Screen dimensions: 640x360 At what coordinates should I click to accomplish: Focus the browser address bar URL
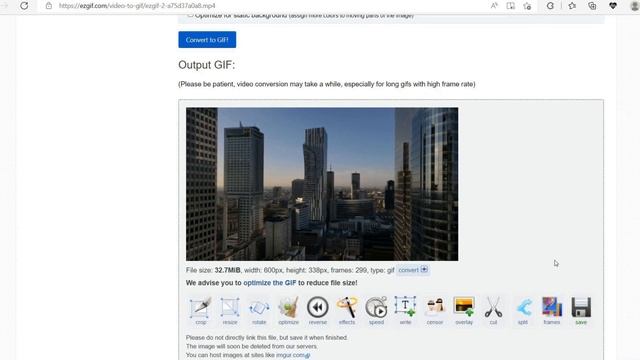coord(137,6)
